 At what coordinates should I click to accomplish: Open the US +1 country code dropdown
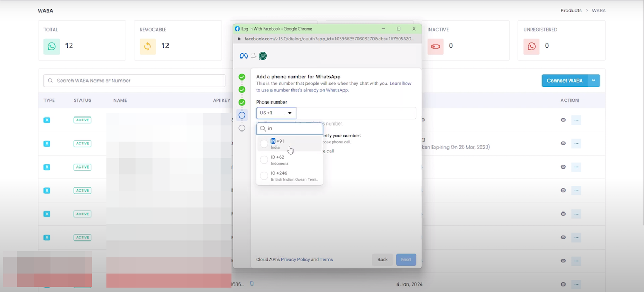[276, 113]
